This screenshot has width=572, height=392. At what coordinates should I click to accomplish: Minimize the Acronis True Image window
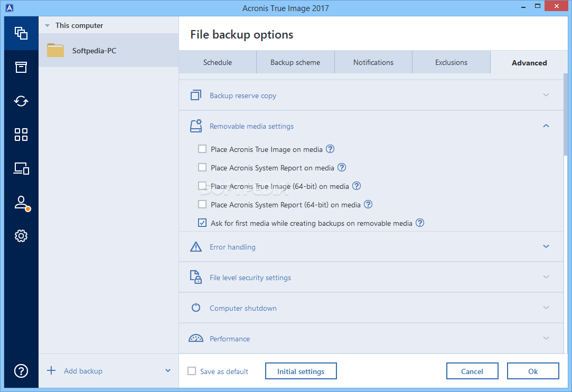523,6
